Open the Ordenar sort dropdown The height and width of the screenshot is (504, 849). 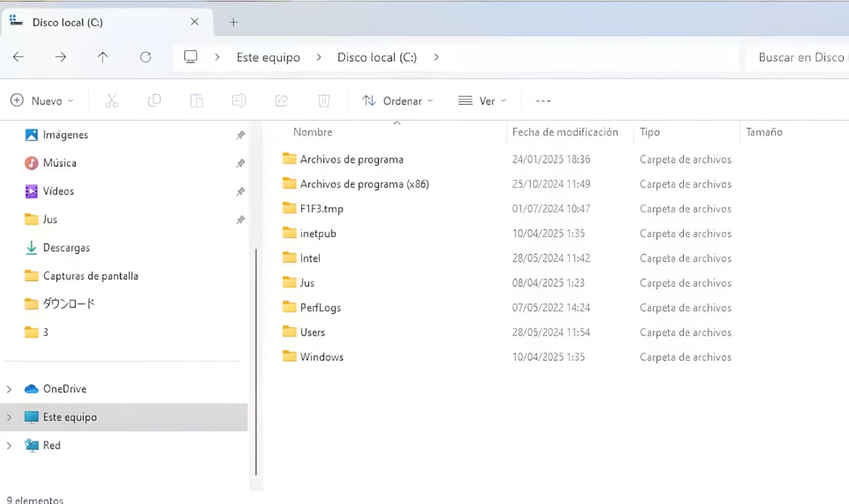(397, 101)
